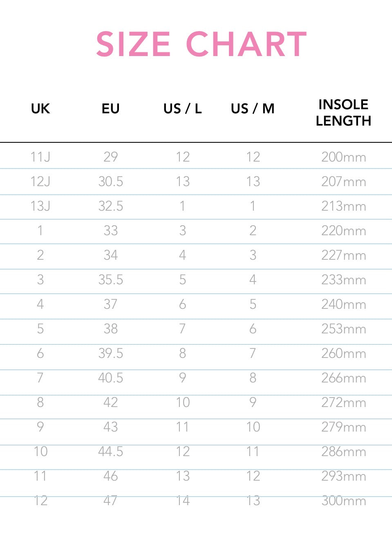Click the 47 EU size cell
The image size is (392, 542).
coord(110,501)
